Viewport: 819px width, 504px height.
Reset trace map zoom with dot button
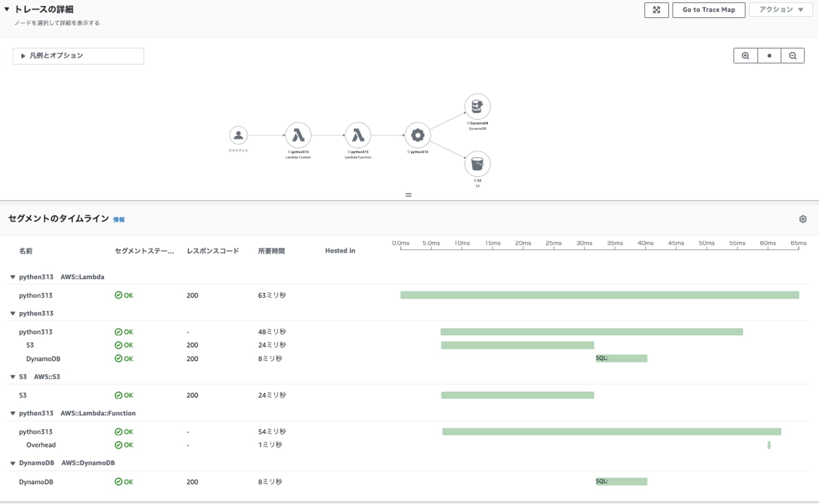[769, 56]
